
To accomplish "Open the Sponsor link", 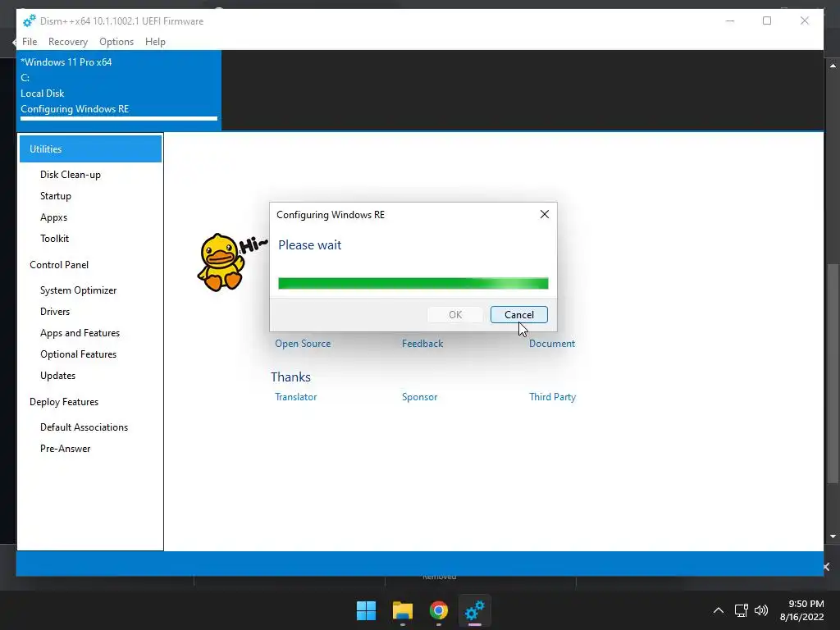I will (x=419, y=397).
